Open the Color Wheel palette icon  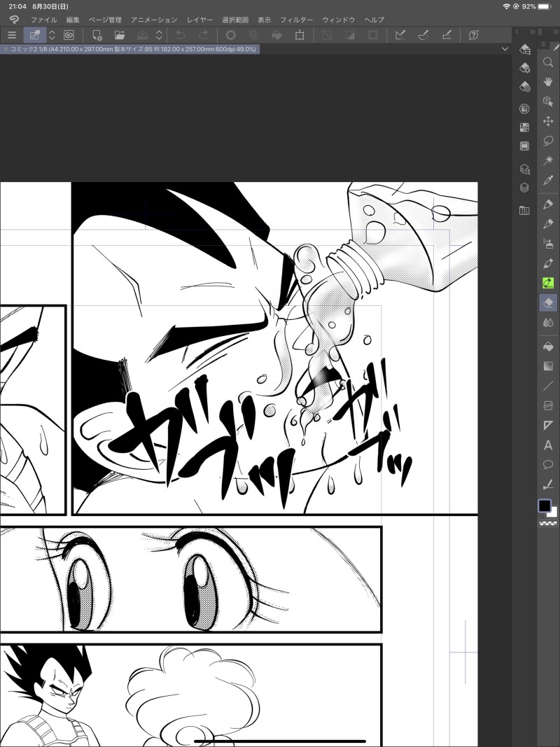click(524, 109)
